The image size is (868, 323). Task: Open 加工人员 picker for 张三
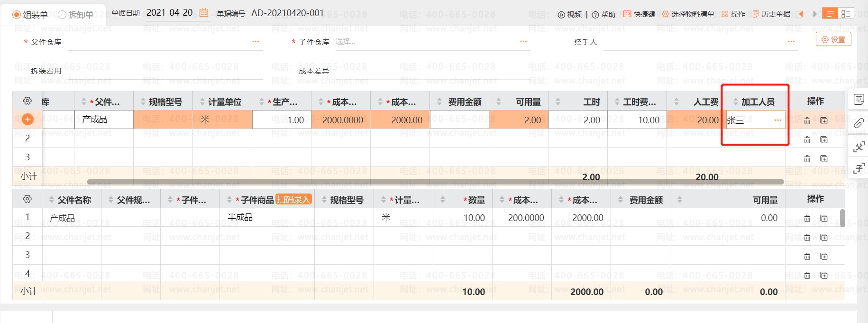pos(777,120)
